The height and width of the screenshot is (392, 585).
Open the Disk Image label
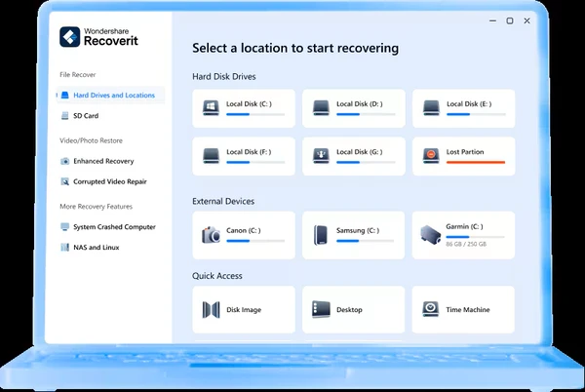244,309
